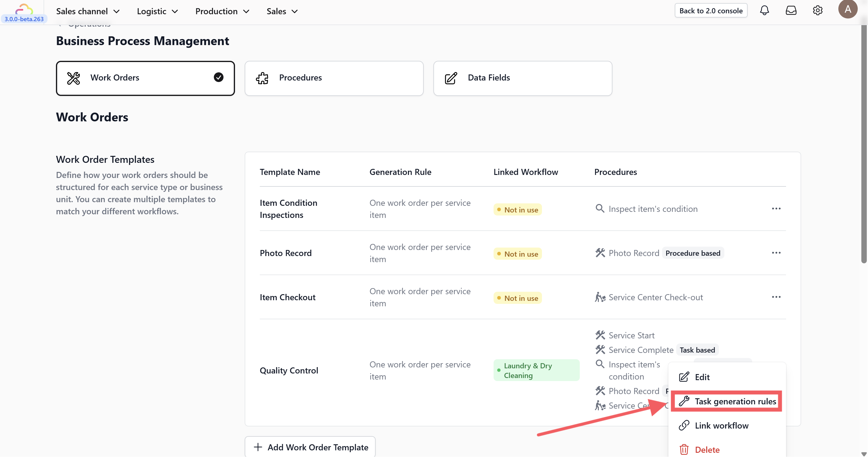Click Add Work Order Template button
868x457 pixels.
(310, 447)
